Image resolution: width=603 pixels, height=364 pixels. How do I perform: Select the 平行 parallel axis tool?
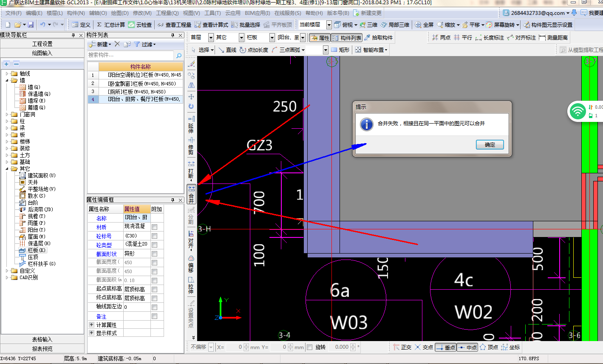coord(463,38)
